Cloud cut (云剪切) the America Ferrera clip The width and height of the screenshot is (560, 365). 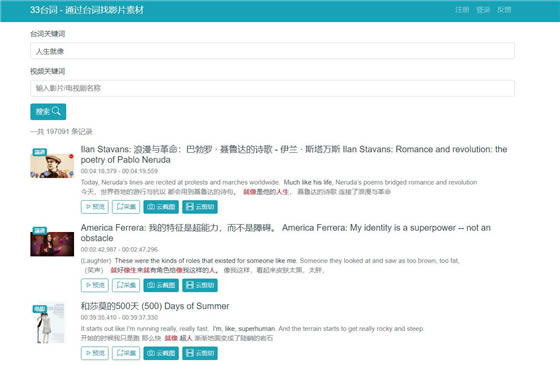(200, 285)
